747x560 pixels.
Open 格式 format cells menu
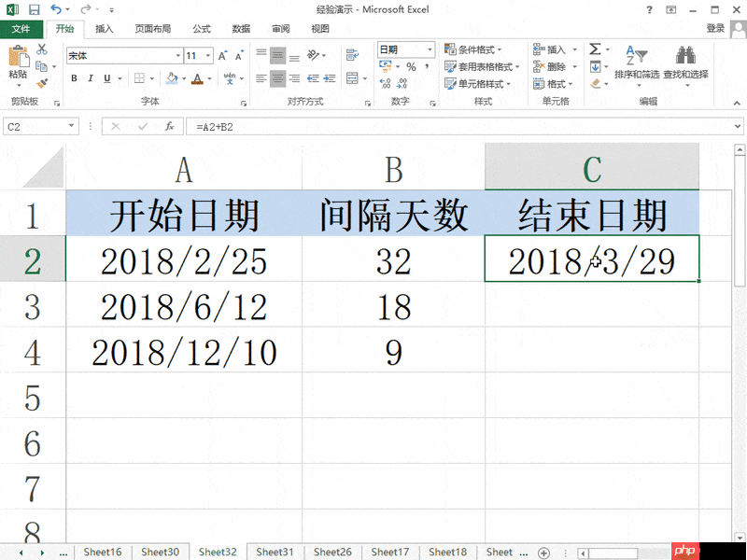pos(553,84)
